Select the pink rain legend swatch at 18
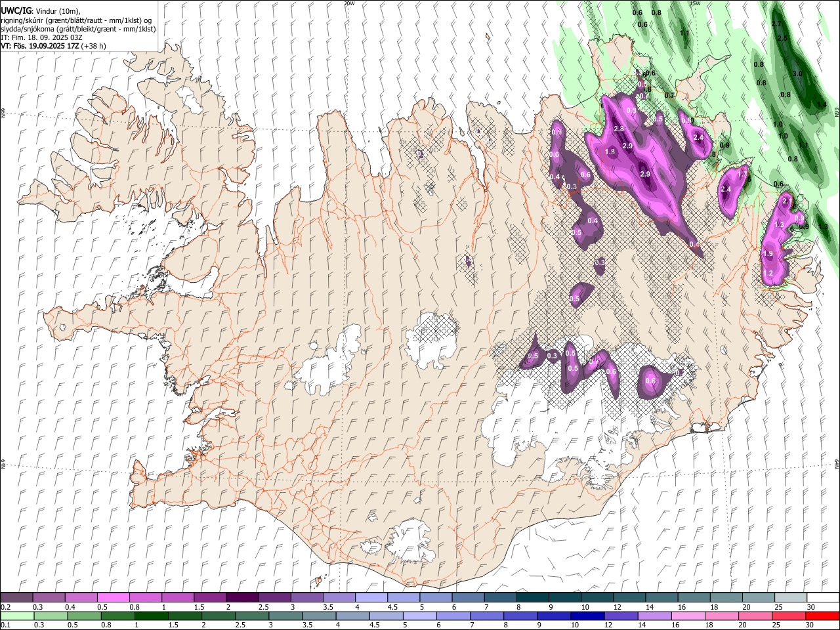This screenshot has height=630, width=840. [721, 616]
